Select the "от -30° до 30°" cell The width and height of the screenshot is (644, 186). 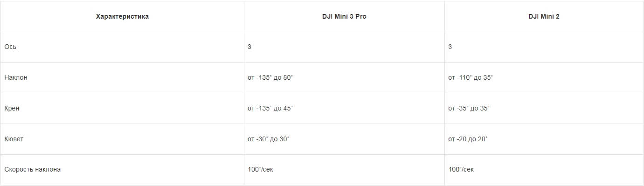tap(269, 139)
